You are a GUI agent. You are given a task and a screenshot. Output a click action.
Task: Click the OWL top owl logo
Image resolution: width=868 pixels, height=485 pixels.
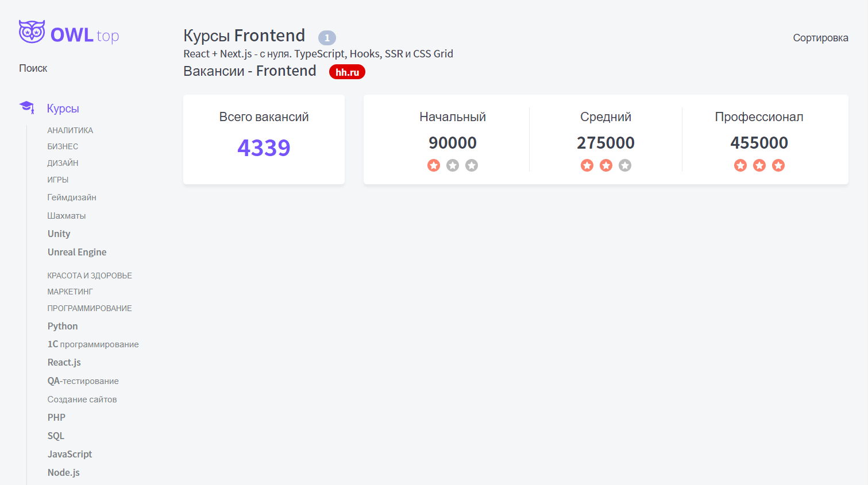click(x=69, y=32)
